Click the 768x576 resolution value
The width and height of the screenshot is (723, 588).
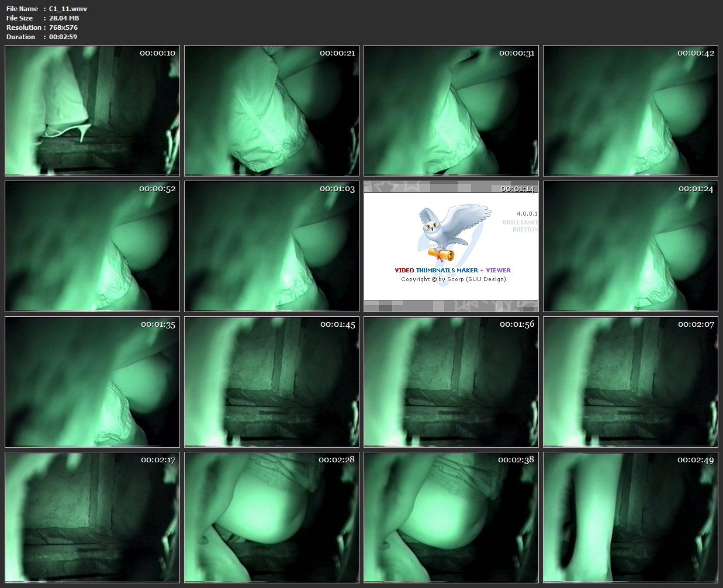pos(63,27)
